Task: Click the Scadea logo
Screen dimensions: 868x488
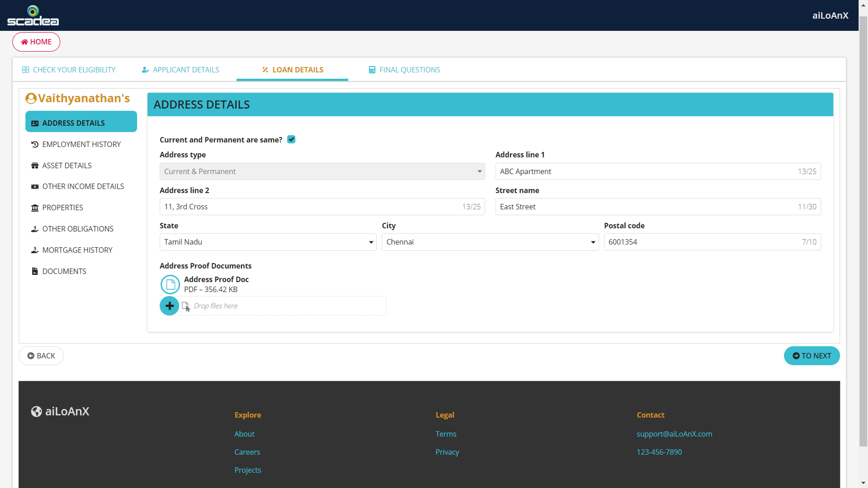Action: pos(33,16)
